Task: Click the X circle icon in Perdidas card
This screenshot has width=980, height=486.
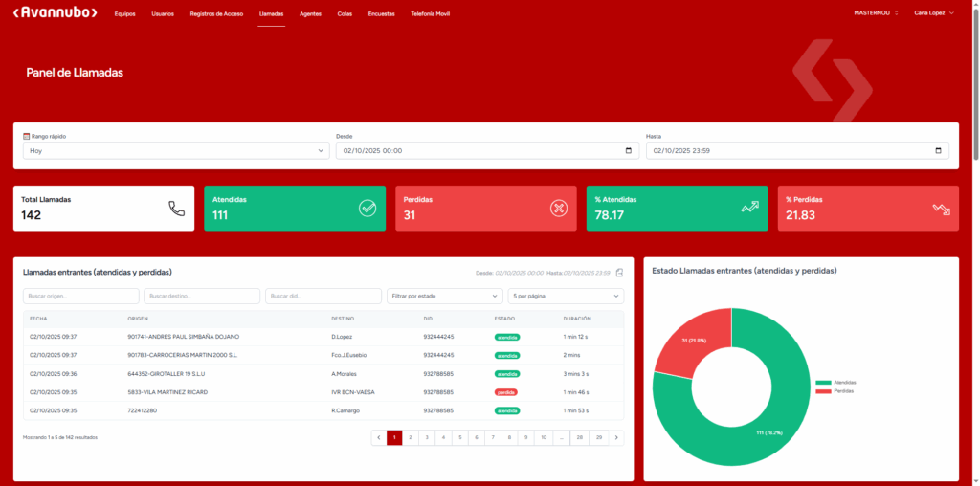Action: tap(559, 208)
